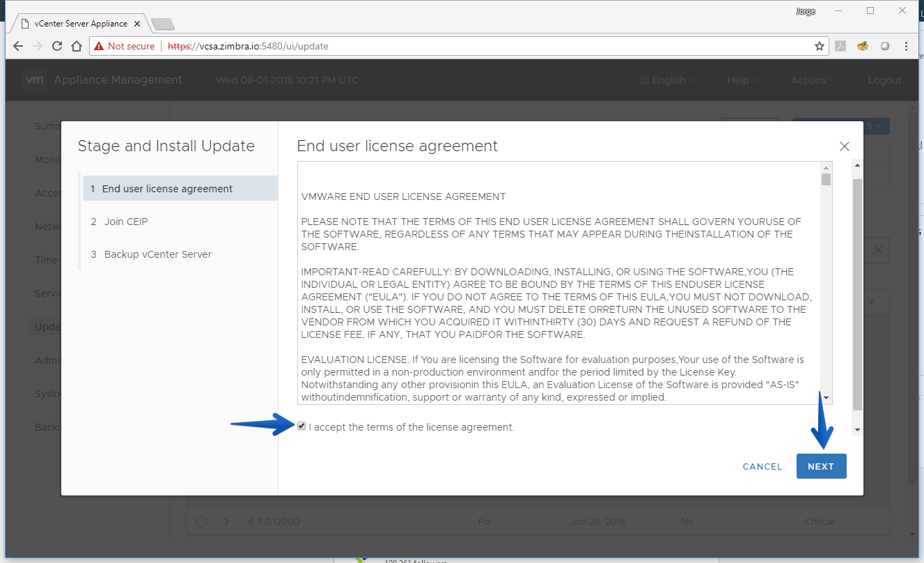924x563 pixels.
Task: Click the Logout link
Action: (884, 80)
